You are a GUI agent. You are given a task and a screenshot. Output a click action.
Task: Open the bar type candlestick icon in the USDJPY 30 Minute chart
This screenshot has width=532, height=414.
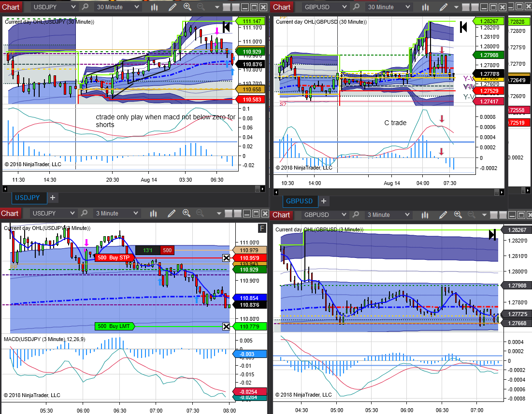154,7
